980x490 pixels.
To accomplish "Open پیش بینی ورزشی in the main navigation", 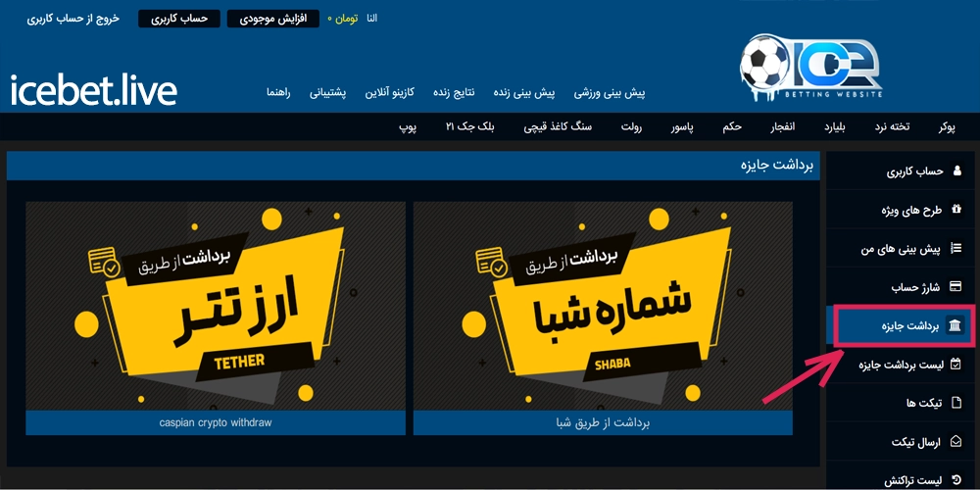I will (x=610, y=94).
